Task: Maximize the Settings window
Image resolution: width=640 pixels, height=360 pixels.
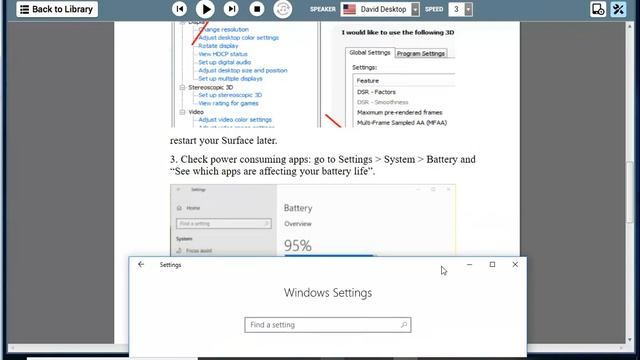Action: coord(492,264)
